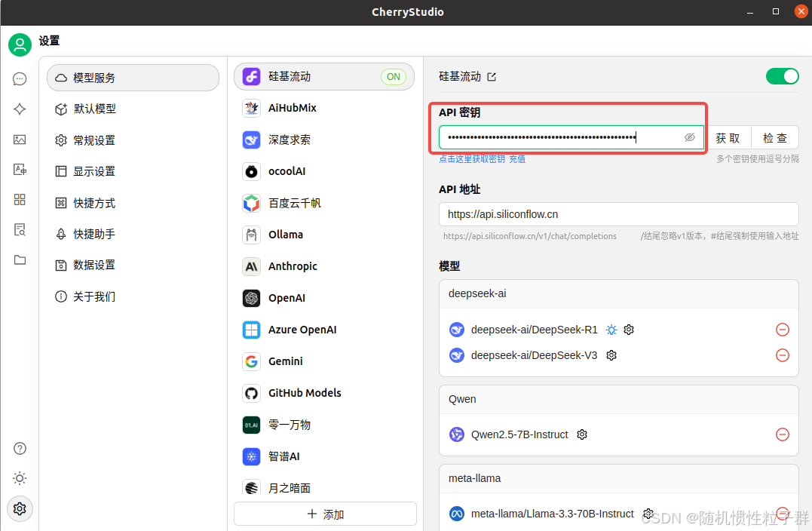Select the 深度求索 provider

pos(324,140)
